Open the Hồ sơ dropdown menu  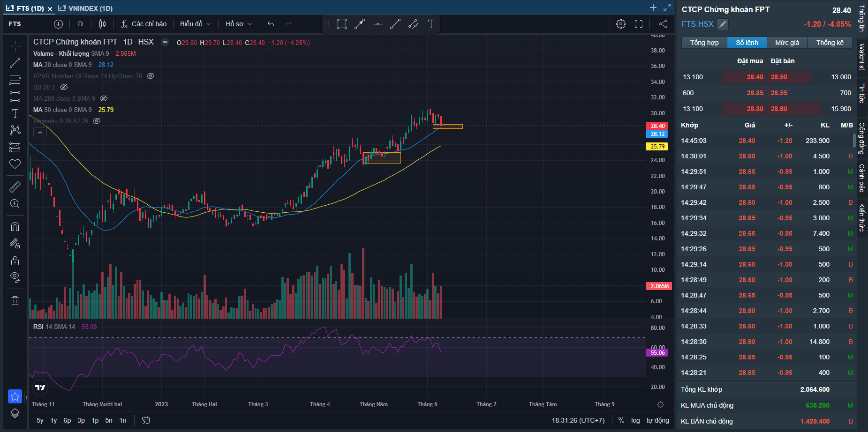coord(238,24)
